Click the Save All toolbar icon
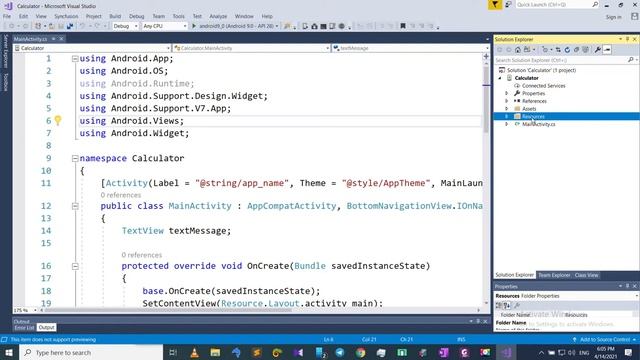 coord(70,26)
